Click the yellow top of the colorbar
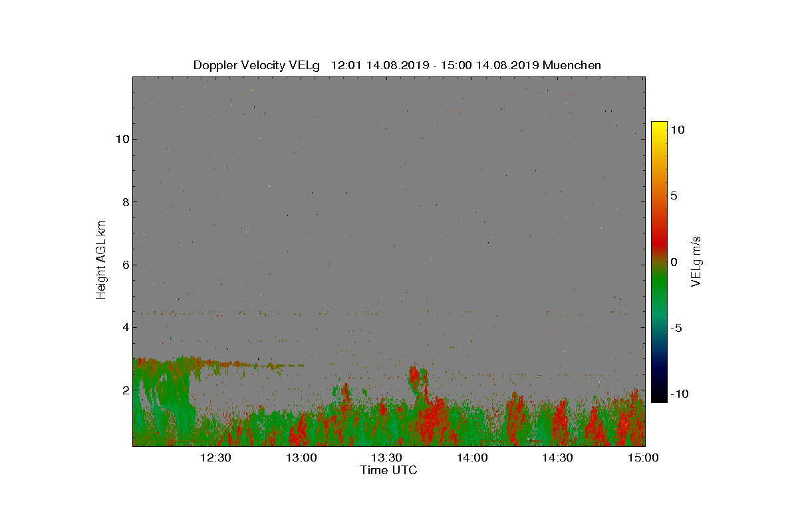This screenshot has height=532, width=798. click(659, 126)
